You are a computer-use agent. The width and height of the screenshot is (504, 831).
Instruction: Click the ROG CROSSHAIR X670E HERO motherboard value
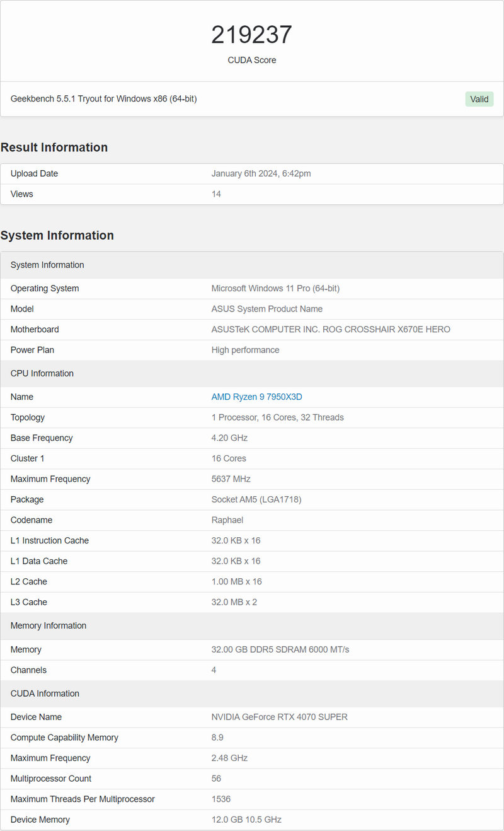point(331,329)
